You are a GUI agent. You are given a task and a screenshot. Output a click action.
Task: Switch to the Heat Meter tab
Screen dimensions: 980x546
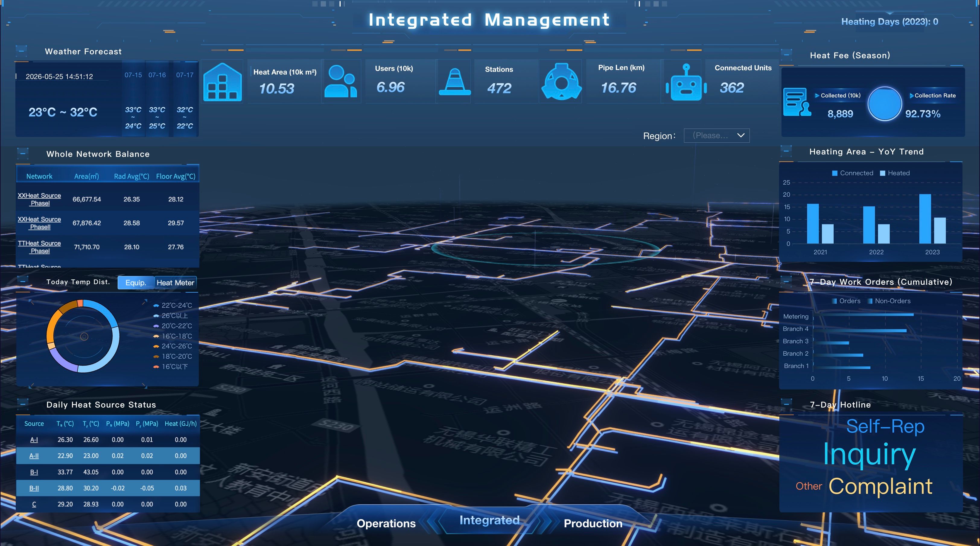point(175,283)
